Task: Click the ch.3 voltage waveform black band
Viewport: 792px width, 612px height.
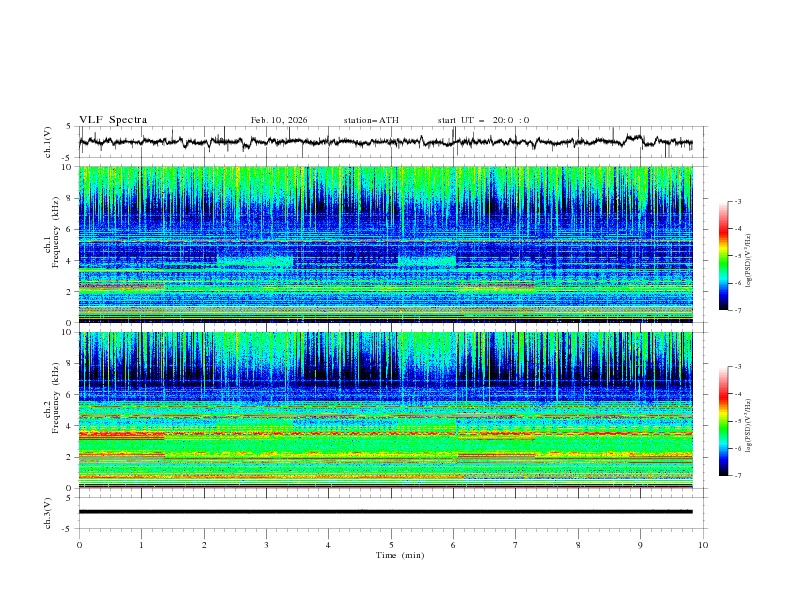Action: click(x=386, y=512)
